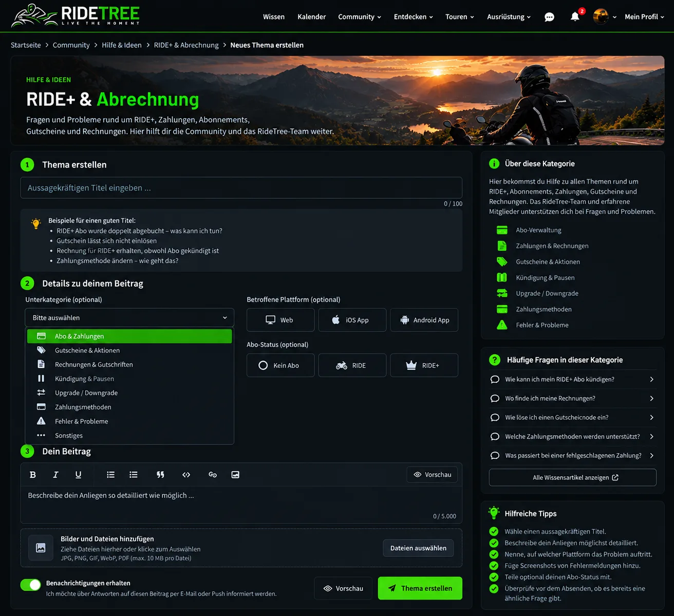Click the green Thema erstellen button

(420, 588)
